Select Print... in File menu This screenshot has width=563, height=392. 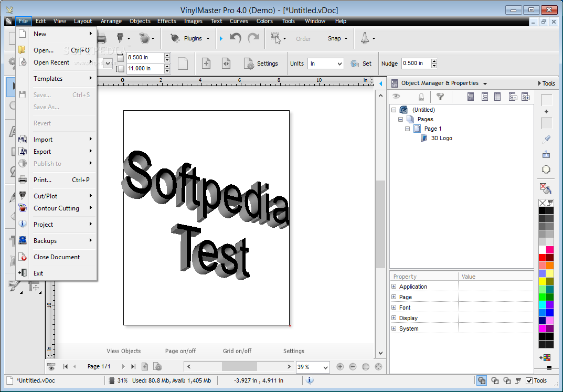(56, 180)
